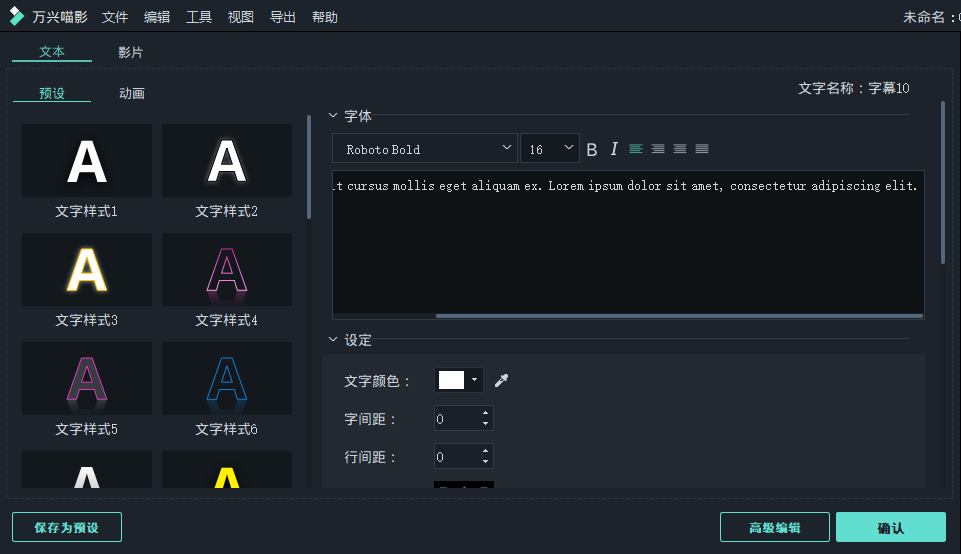Open the 工具 menu
The height and width of the screenshot is (554, 961).
pyautogui.click(x=199, y=17)
